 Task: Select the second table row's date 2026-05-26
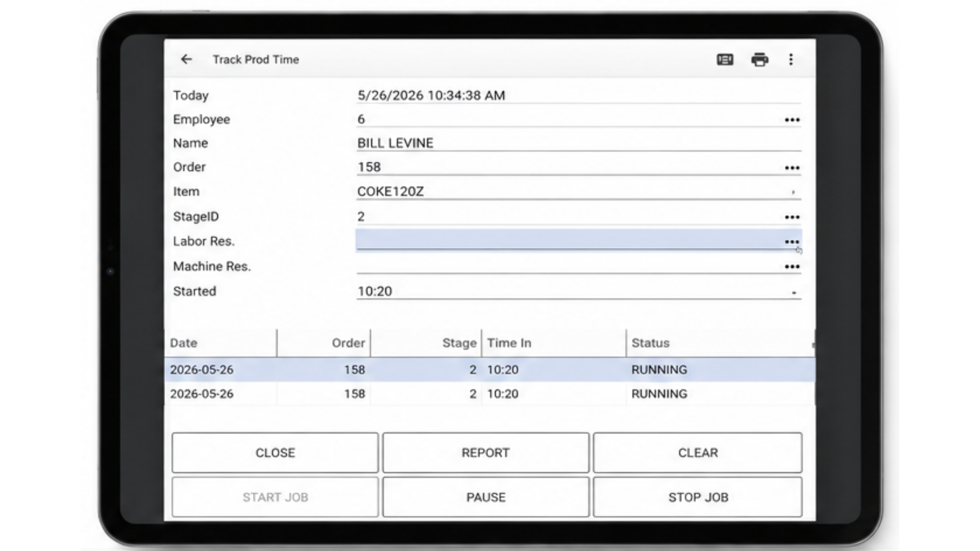tap(202, 394)
